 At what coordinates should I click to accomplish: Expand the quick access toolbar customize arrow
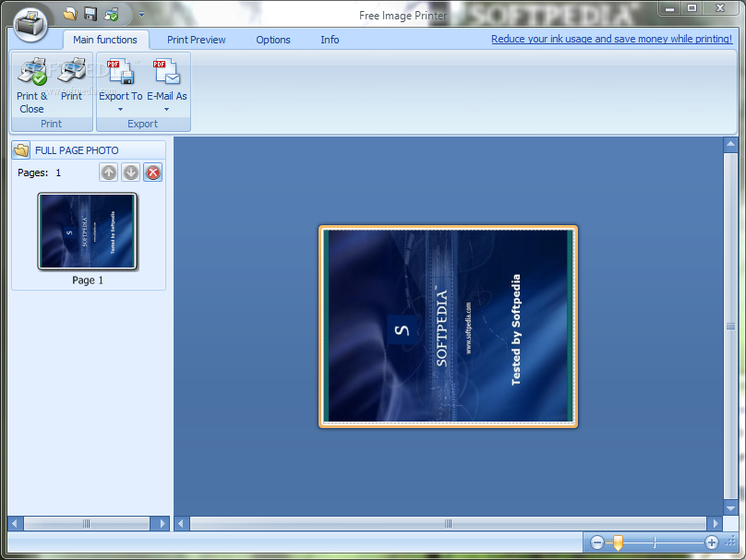tap(141, 14)
